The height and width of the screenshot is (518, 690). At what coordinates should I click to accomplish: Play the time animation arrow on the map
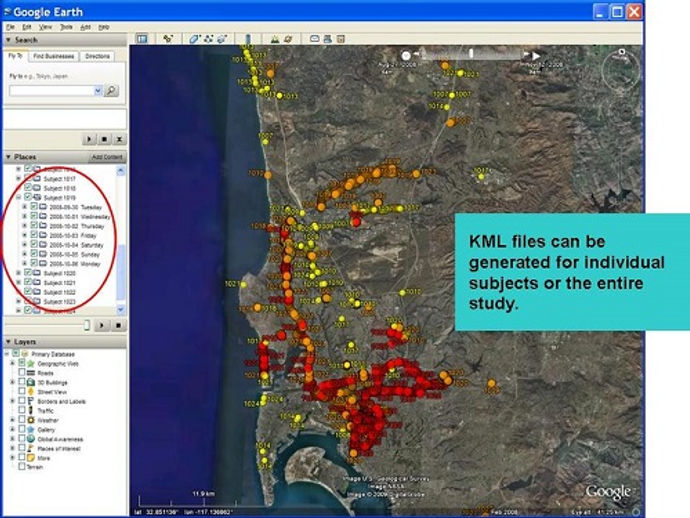pyautogui.click(x=536, y=56)
